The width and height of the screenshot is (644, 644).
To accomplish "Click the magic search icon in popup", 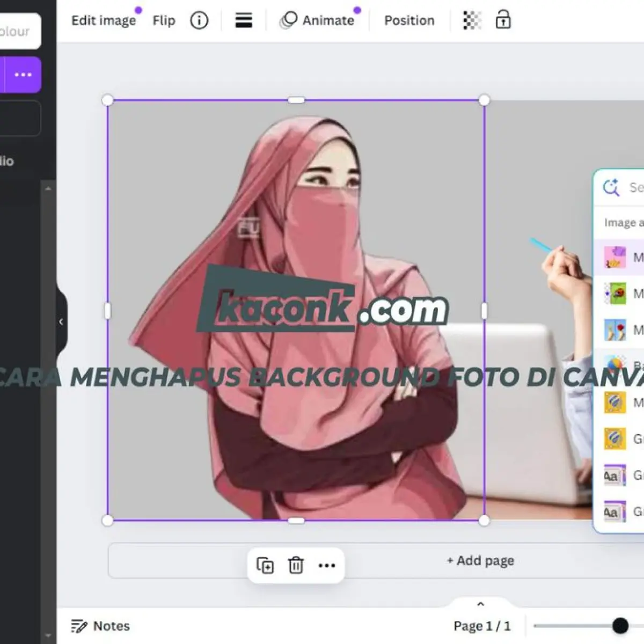I will [611, 187].
